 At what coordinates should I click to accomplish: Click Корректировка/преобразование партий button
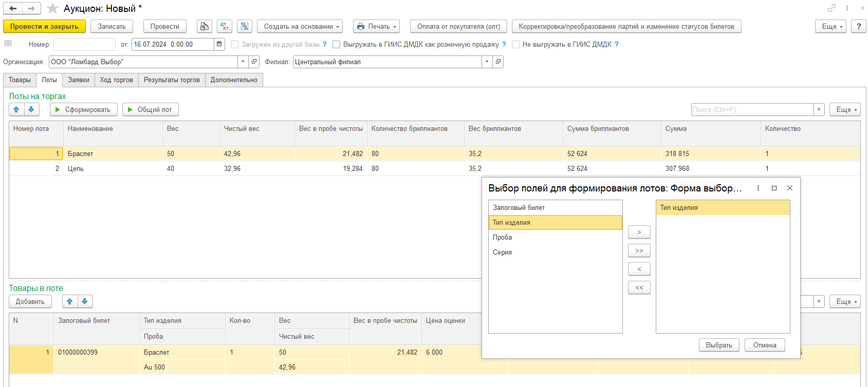click(x=626, y=26)
